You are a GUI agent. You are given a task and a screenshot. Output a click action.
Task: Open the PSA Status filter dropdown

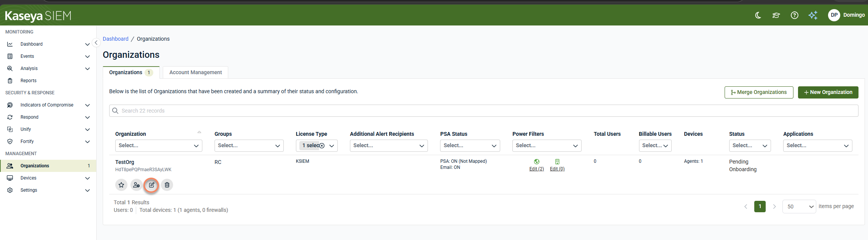pos(470,146)
